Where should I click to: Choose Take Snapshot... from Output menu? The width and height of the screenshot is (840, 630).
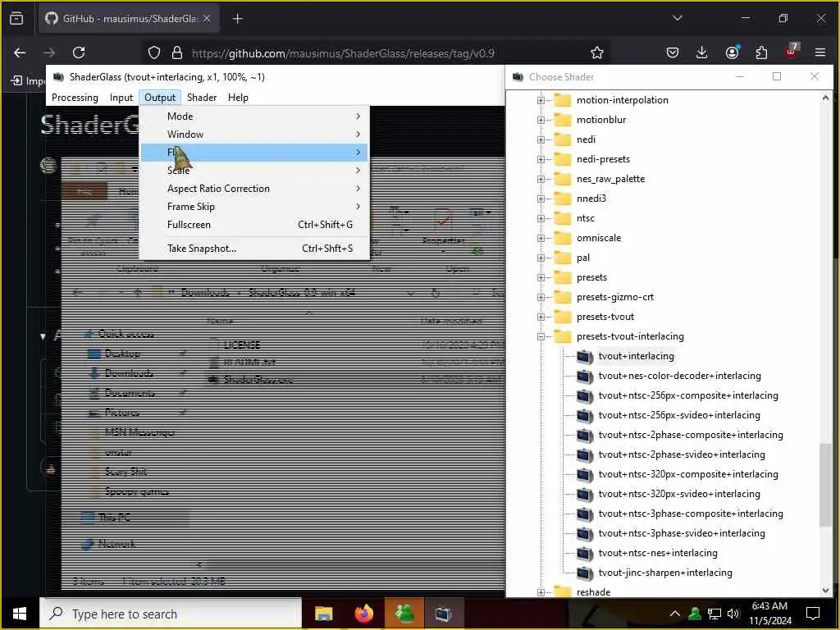coord(254,249)
